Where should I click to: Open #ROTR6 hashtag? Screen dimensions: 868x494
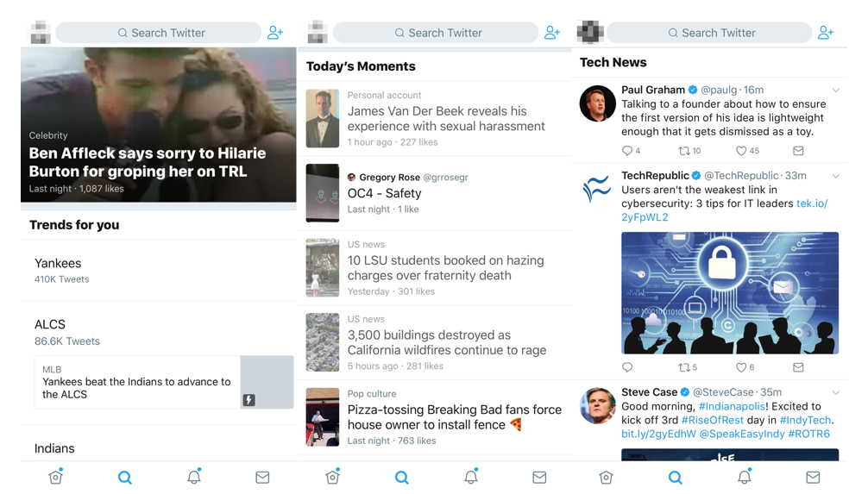[808, 435]
